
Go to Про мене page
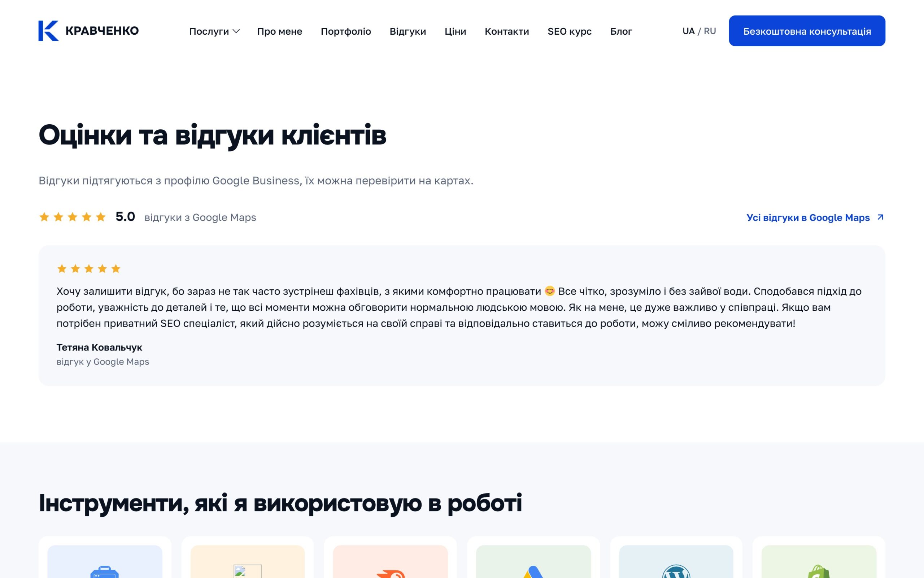pyautogui.click(x=279, y=31)
